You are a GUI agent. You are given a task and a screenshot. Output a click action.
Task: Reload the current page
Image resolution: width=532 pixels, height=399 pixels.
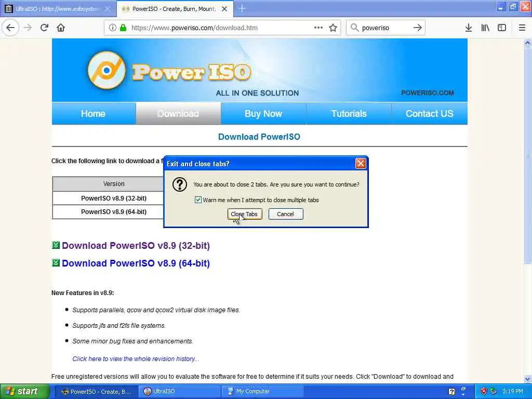coord(44,28)
